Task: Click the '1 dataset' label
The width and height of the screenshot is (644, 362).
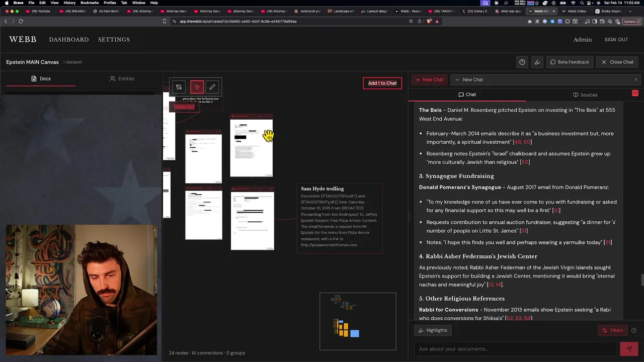Action: pyautogui.click(x=72, y=62)
